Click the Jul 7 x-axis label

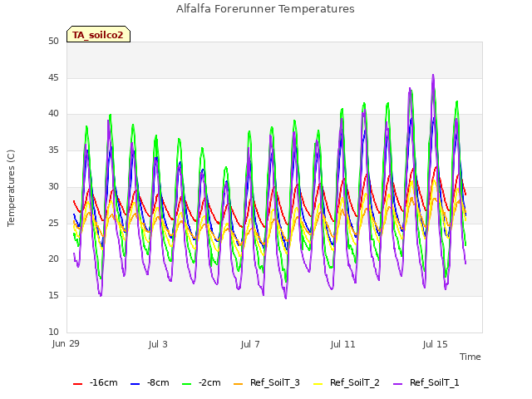click(x=250, y=344)
